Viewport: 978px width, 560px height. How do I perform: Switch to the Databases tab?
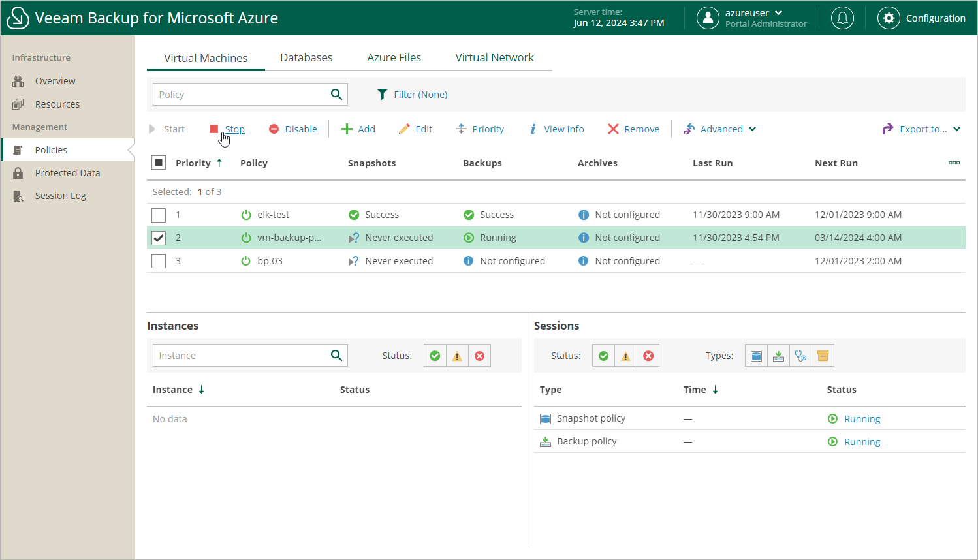coord(306,57)
